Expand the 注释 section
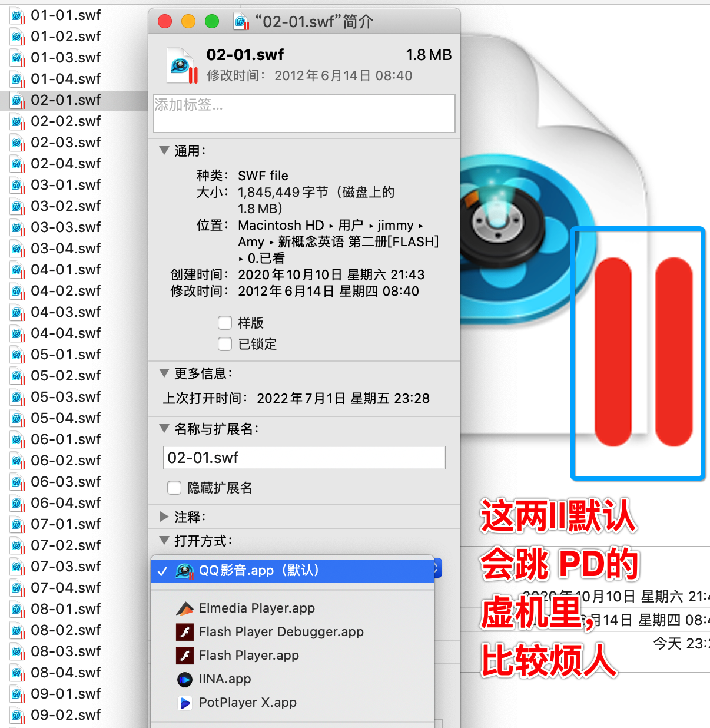This screenshot has width=710, height=728. [x=164, y=517]
